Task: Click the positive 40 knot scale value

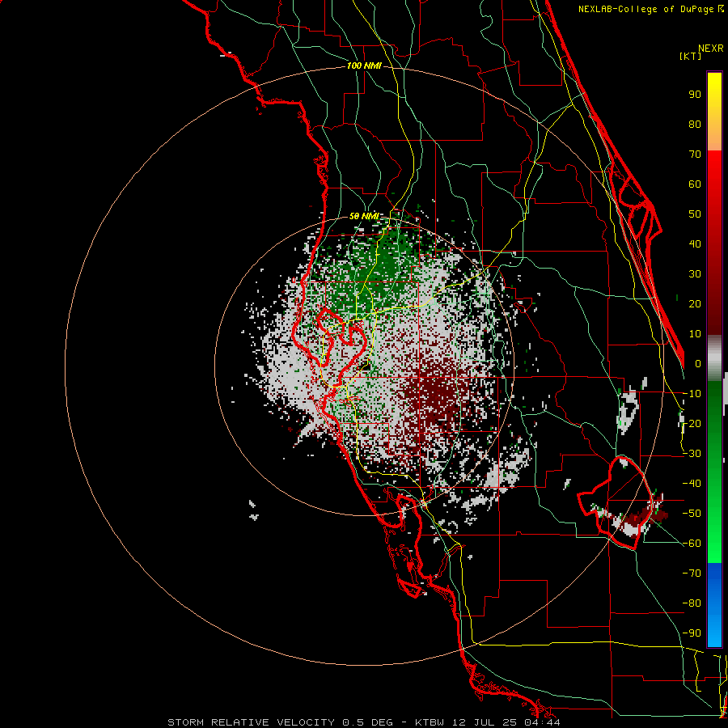Action: [x=695, y=244]
